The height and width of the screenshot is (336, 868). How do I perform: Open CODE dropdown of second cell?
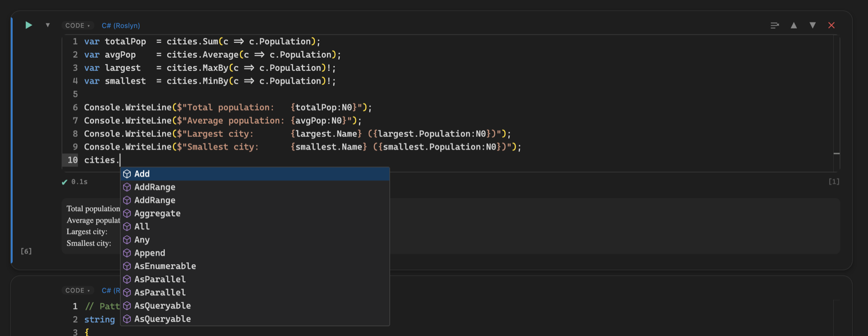point(77,291)
